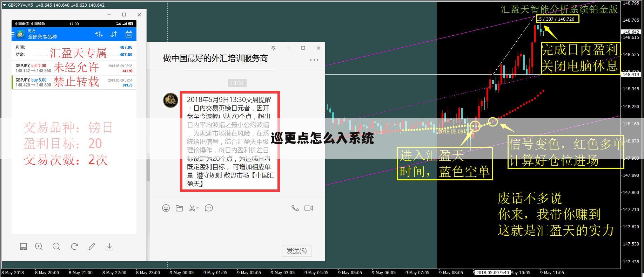Click the 2018.05.09 9:40 crosshair time label
The width and height of the screenshot is (644, 277).
(492, 272)
